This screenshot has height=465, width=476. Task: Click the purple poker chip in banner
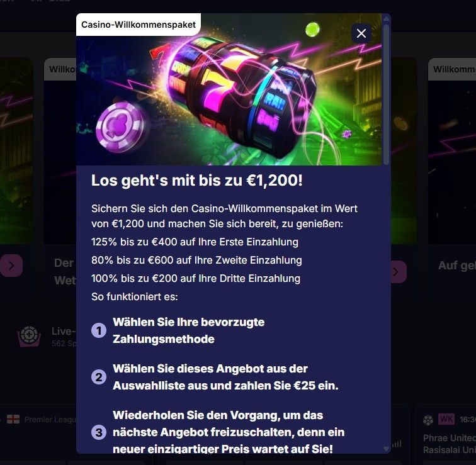coord(120,127)
